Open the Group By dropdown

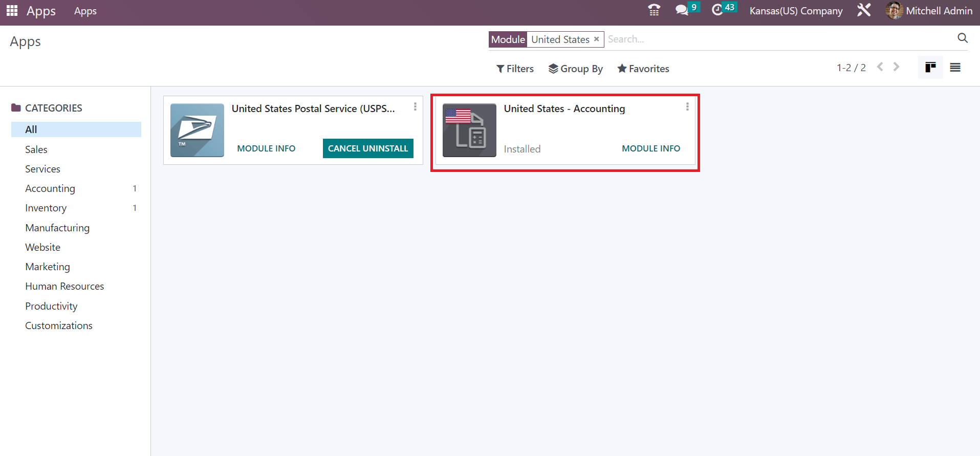(575, 69)
